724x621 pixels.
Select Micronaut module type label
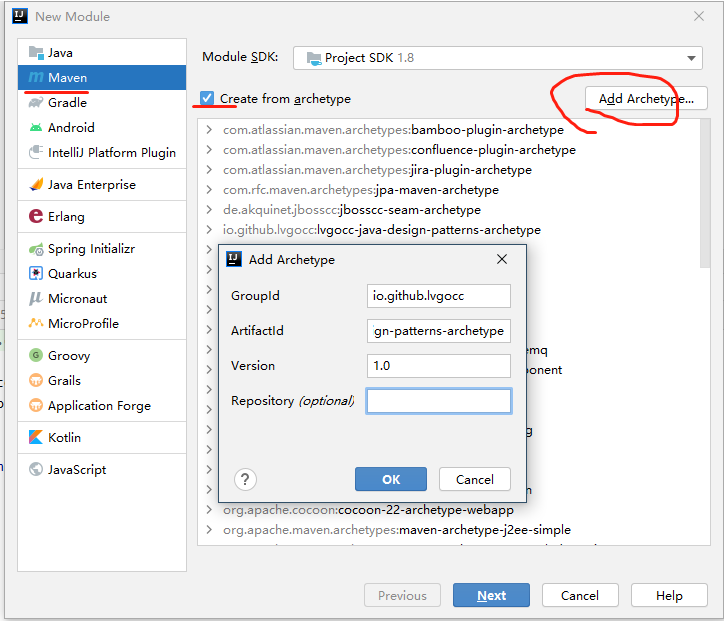[78, 299]
